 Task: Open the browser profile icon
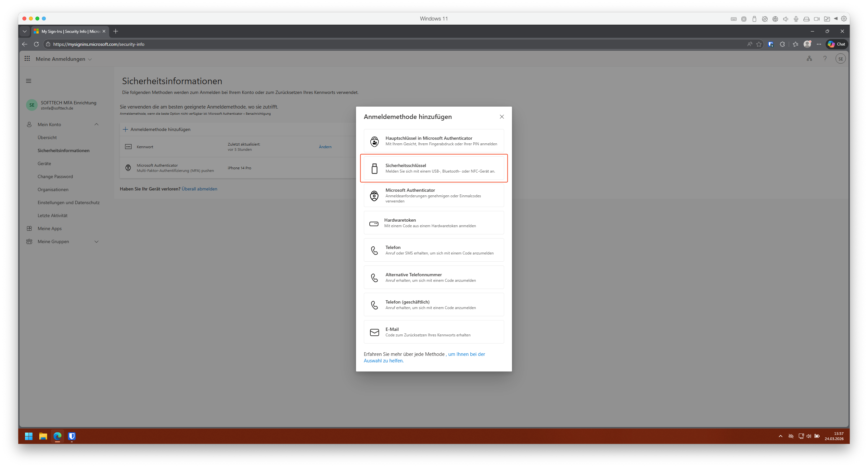(807, 44)
